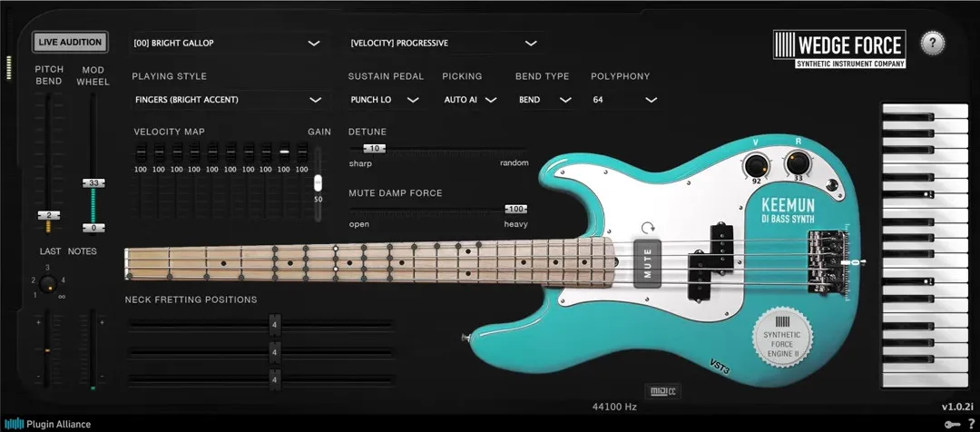Click the Plugin Alliance logo
The image size is (980, 432).
[47, 424]
